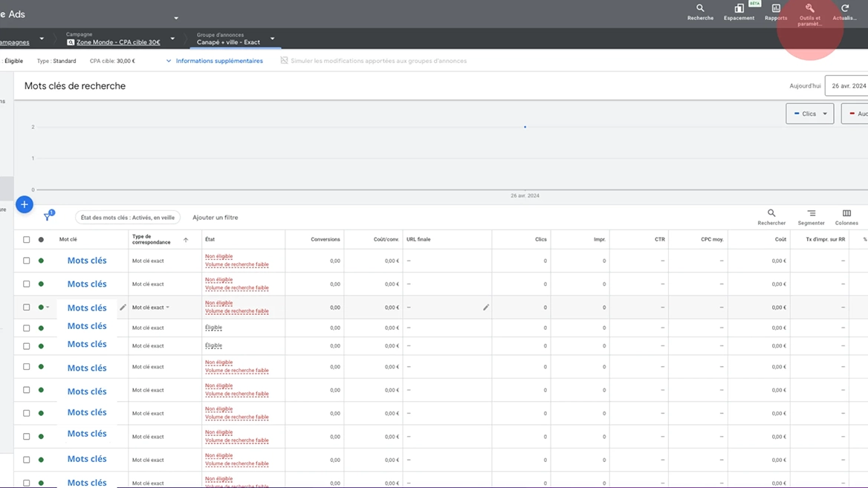Screen dimensions: 868x488
Task: Open the Rapports icon in top bar
Action: [x=776, y=8]
